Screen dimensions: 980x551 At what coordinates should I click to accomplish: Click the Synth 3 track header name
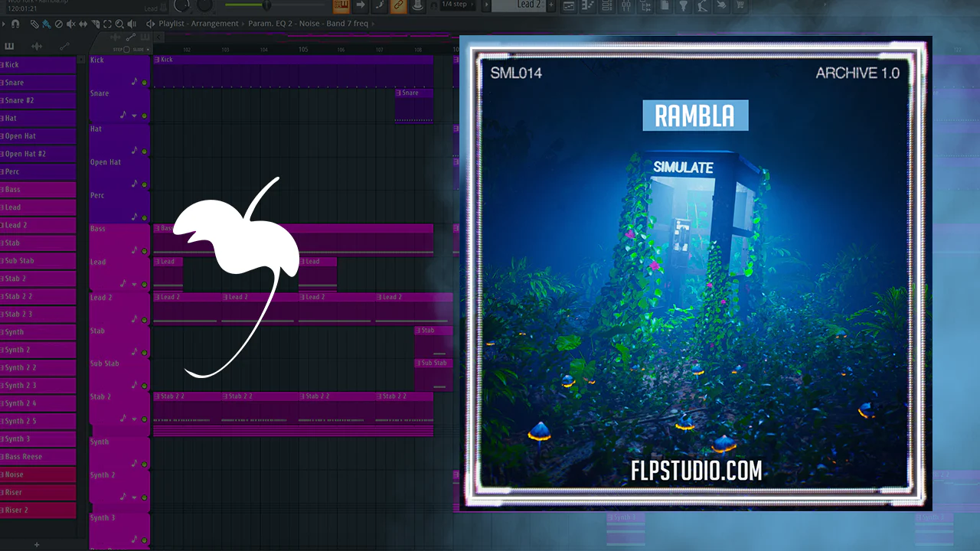[x=103, y=518]
